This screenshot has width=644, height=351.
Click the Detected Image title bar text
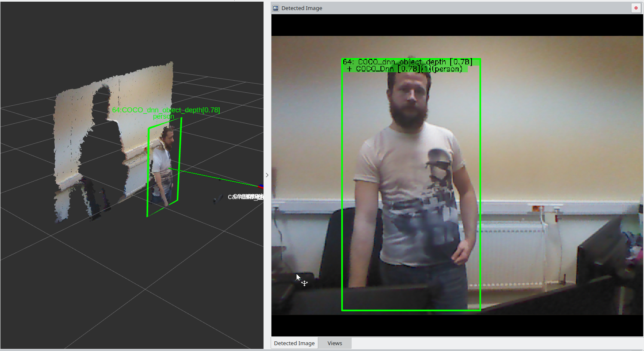(302, 8)
